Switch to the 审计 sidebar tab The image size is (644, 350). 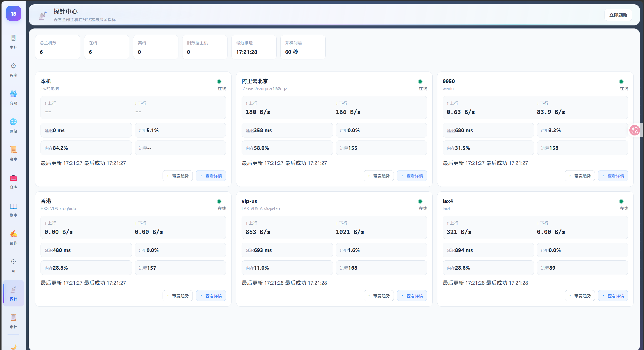(13, 321)
